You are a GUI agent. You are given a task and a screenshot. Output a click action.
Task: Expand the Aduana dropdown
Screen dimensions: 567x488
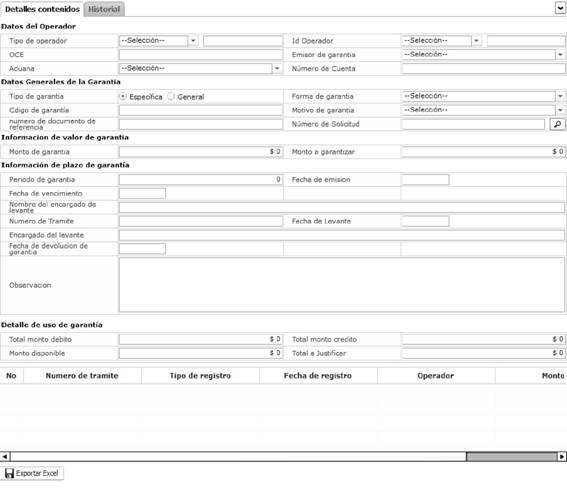[200, 68]
